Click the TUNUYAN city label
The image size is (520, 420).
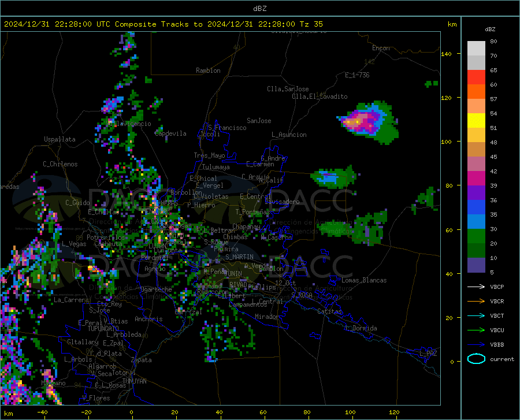click(x=134, y=381)
